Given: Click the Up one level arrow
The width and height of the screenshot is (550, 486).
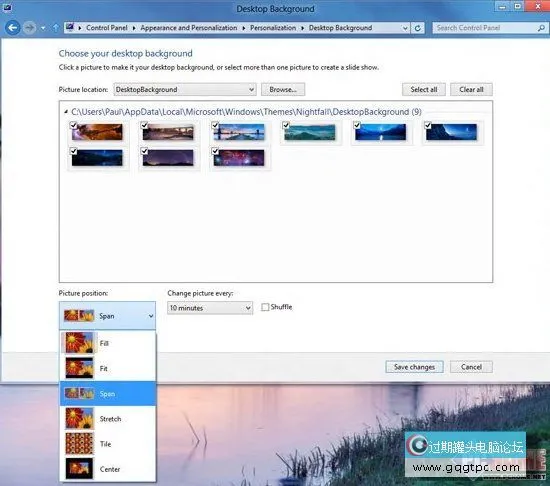Looking at the screenshot, I should click(55, 28).
